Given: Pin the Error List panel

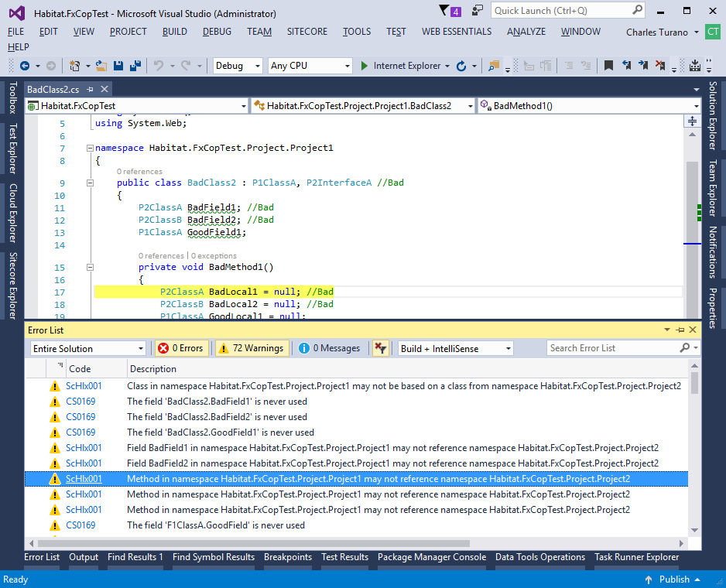Looking at the screenshot, I should tap(680, 330).
